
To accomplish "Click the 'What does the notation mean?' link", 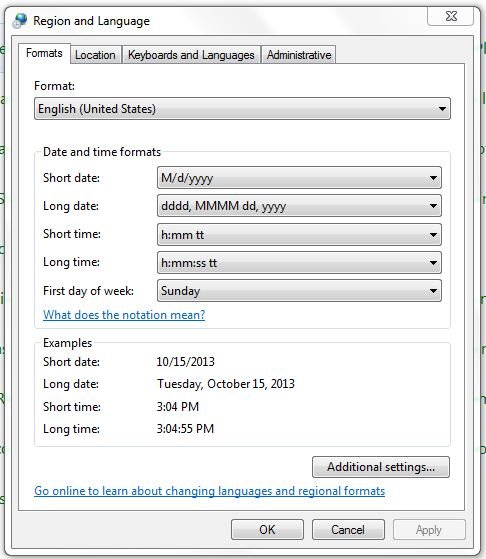I will pyautogui.click(x=124, y=315).
